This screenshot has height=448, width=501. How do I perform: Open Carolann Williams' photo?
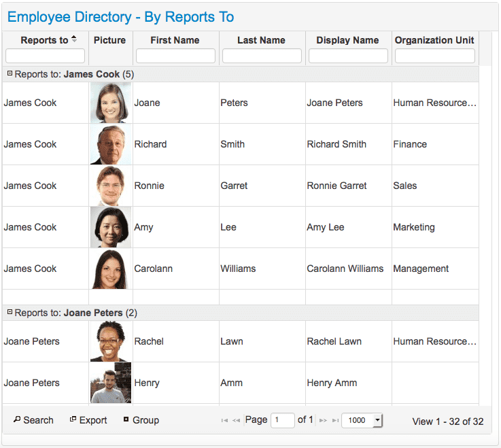coord(111,269)
